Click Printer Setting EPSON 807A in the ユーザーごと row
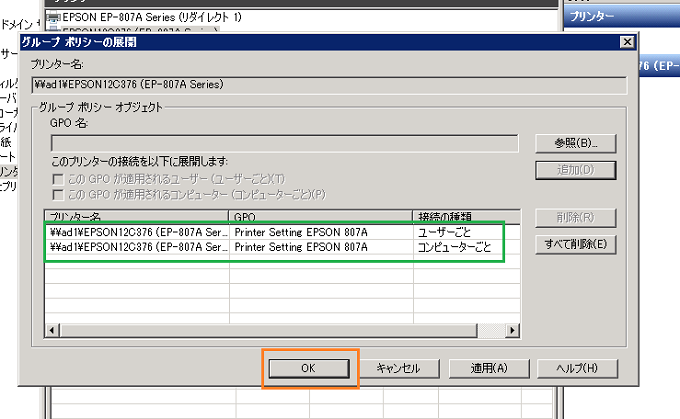The width and height of the screenshot is (680, 419). point(301,232)
